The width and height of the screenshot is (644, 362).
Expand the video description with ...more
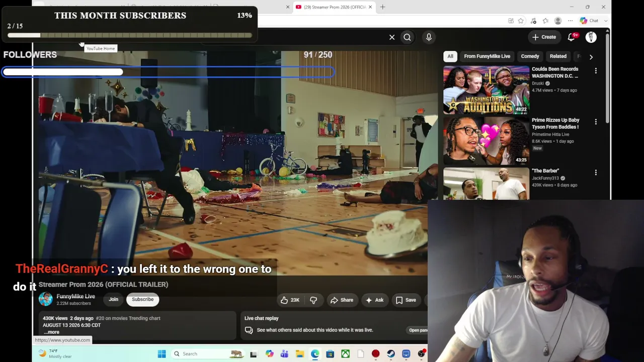coord(51,332)
